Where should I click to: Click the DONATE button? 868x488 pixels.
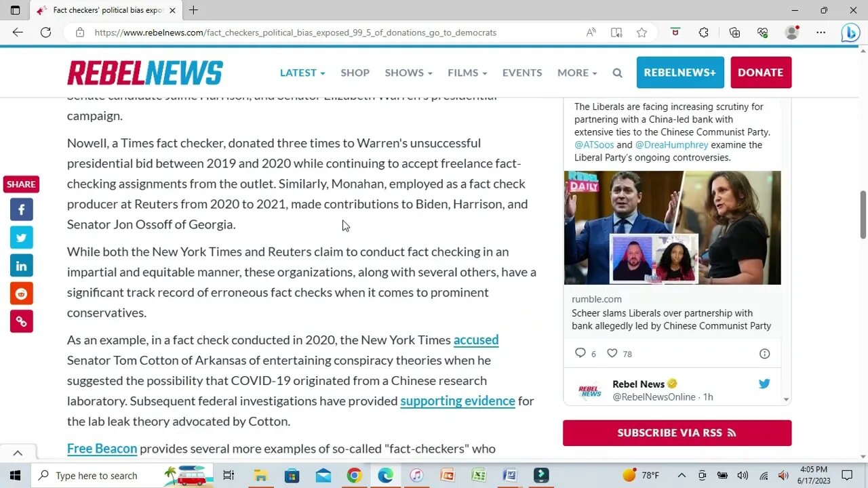click(x=761, y=73)
